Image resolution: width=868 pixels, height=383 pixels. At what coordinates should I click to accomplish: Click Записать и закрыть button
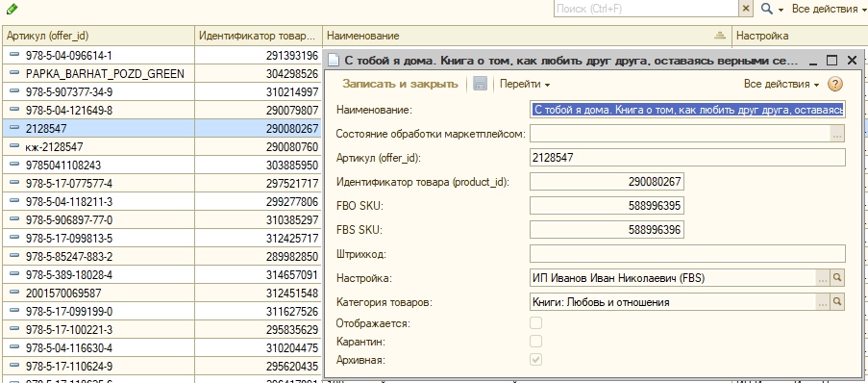click(x=400, y=84)
